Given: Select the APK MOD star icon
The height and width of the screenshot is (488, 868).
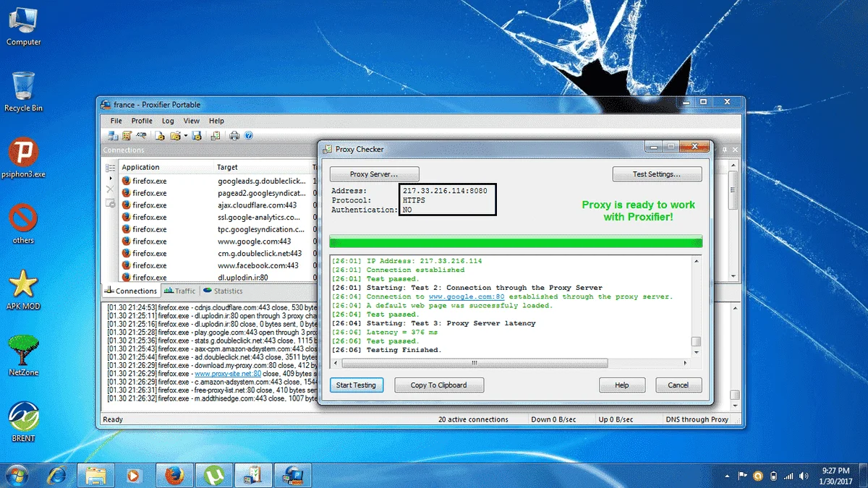Looking at the screenshot, I should pyautogui.click(x=23, y=289).
